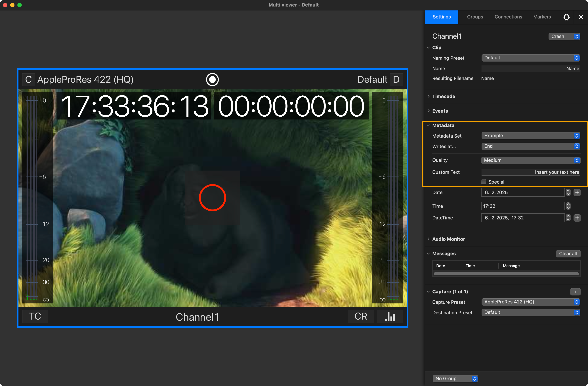Screen dimensions: 588x386
Task: Open the Markers tab
Action: pyautogui.click(x=542, y=17)
